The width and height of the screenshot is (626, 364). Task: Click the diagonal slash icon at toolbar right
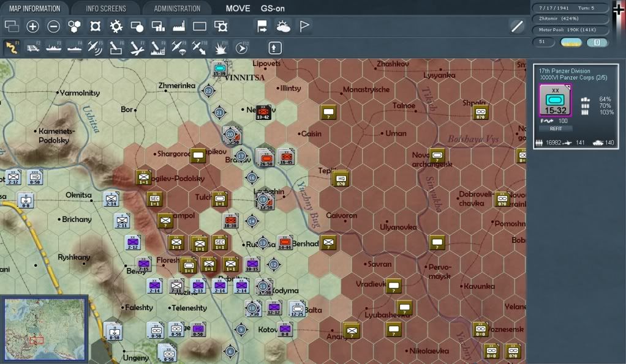click(518, 26)
